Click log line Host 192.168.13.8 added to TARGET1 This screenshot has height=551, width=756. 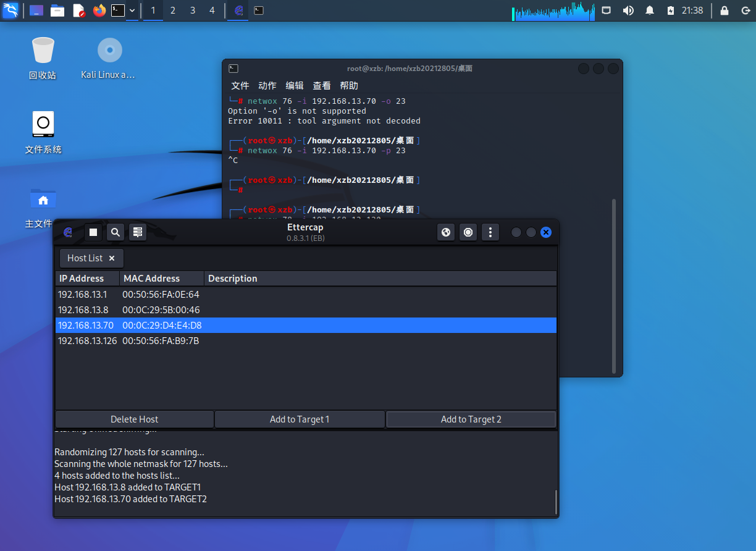point(128,487)
